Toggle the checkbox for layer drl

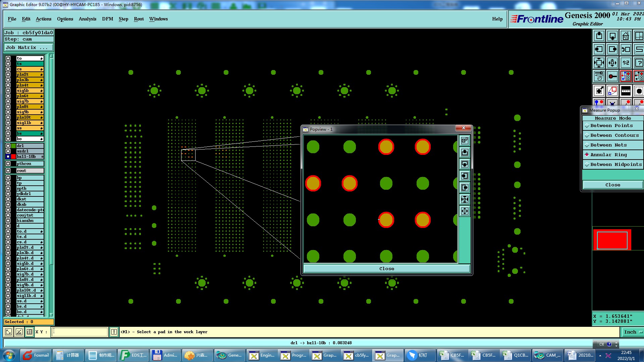[x=8, y=146]
